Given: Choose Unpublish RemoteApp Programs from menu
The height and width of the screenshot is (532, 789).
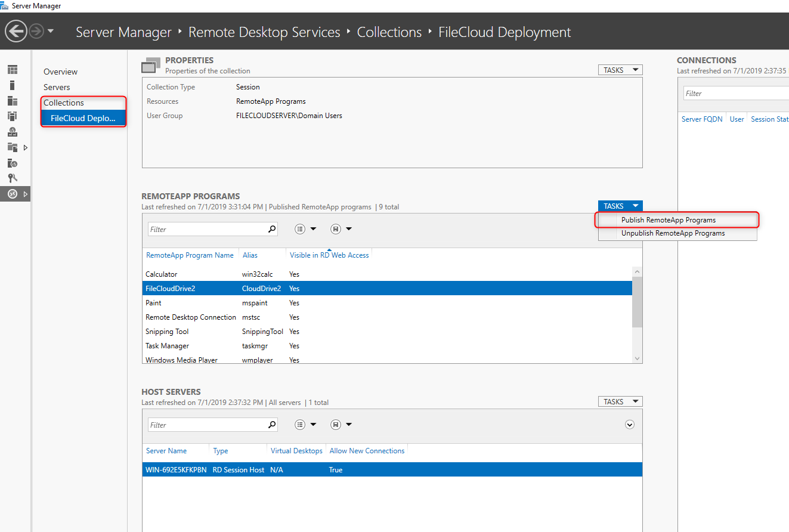Looking at the screenshot, I should 673,233.
